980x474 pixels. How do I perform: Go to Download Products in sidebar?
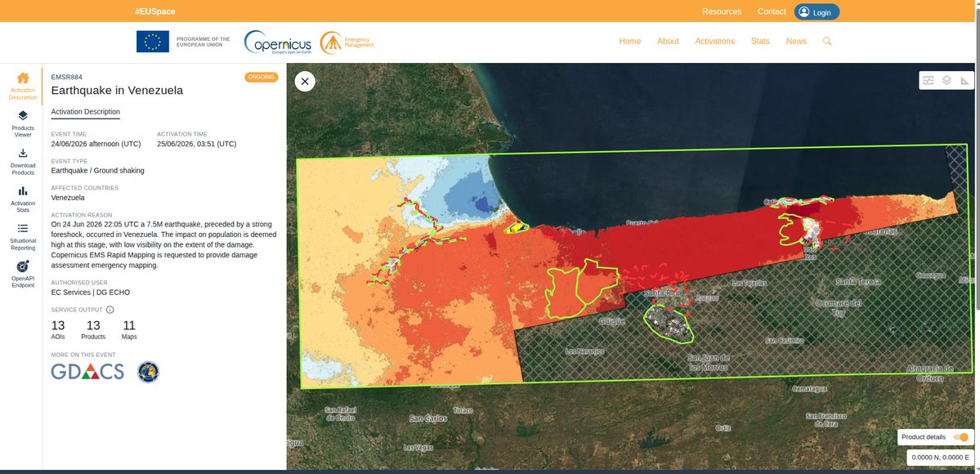click(x=23, y=161)
